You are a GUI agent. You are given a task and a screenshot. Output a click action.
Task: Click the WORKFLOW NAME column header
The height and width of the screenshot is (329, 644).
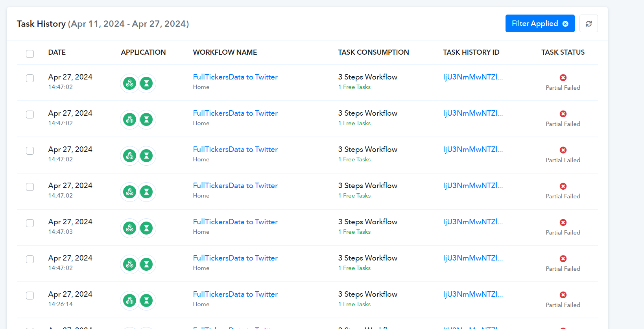pos(225,52)
